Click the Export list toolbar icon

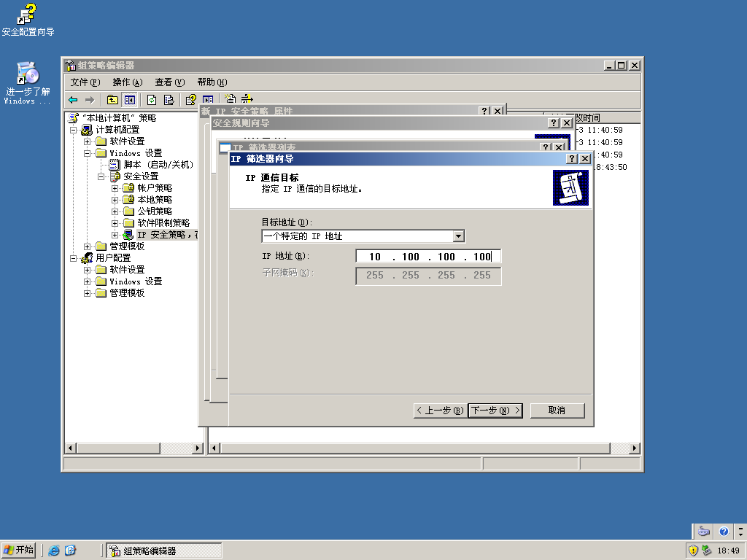point(169,99)
